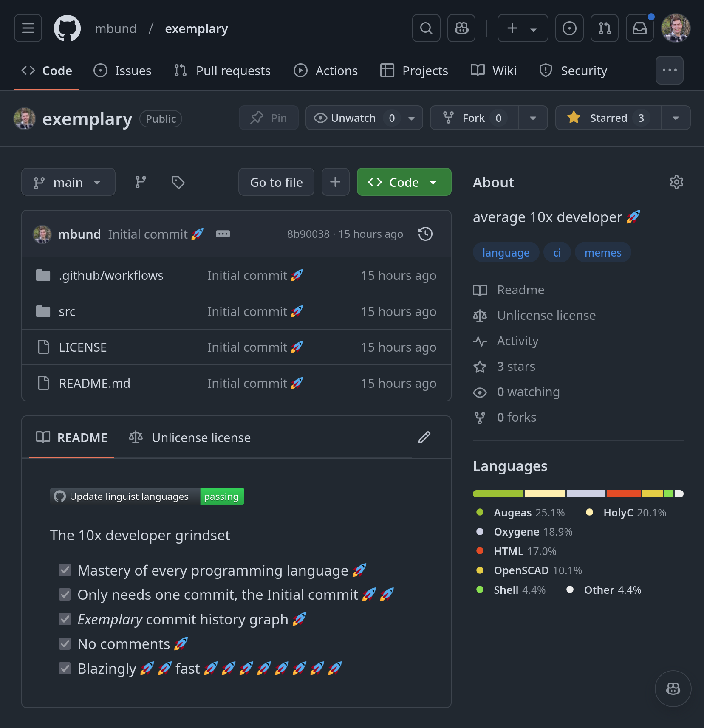Select the Code tab

point(47,71)
